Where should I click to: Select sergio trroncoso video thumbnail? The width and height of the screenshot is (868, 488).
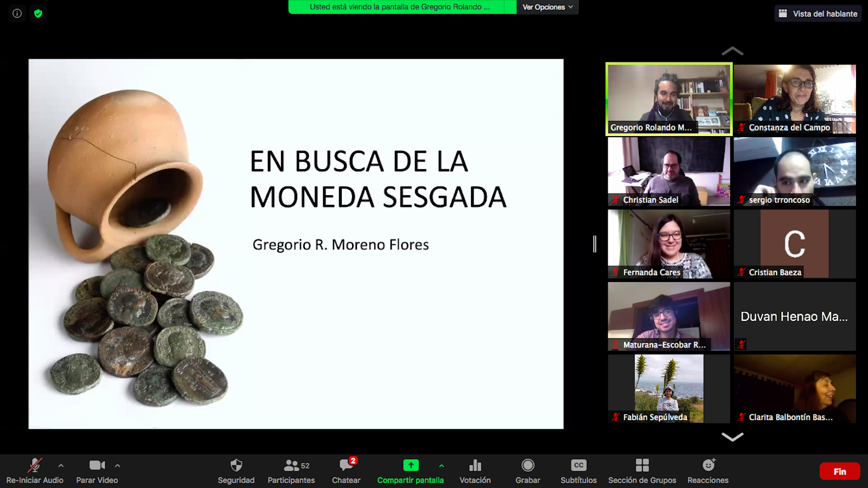[x=795, y=171]
